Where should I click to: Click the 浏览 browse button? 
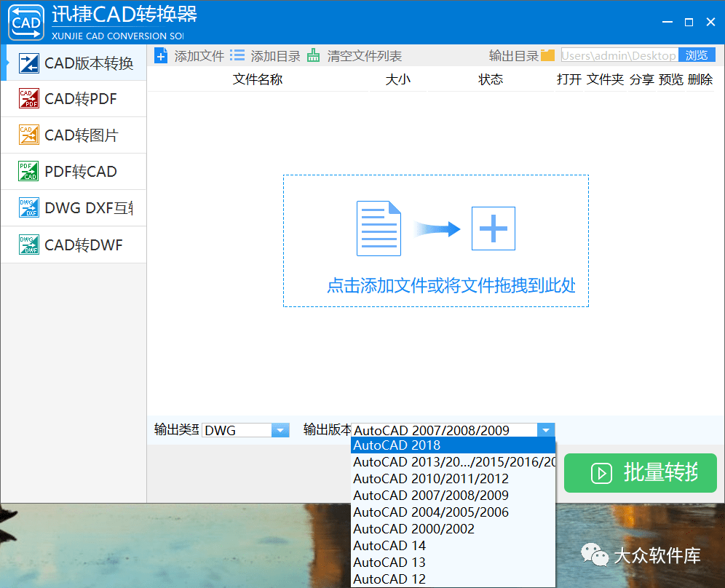697,55
